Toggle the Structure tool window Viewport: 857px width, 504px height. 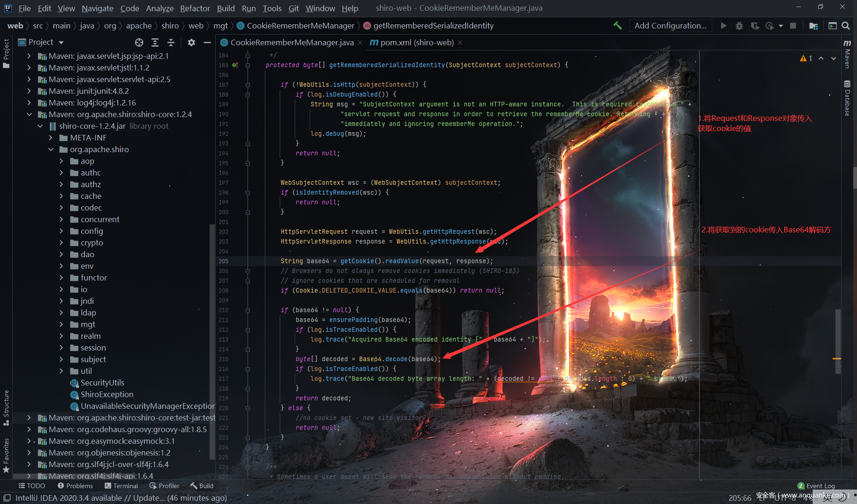click(6, 407)
